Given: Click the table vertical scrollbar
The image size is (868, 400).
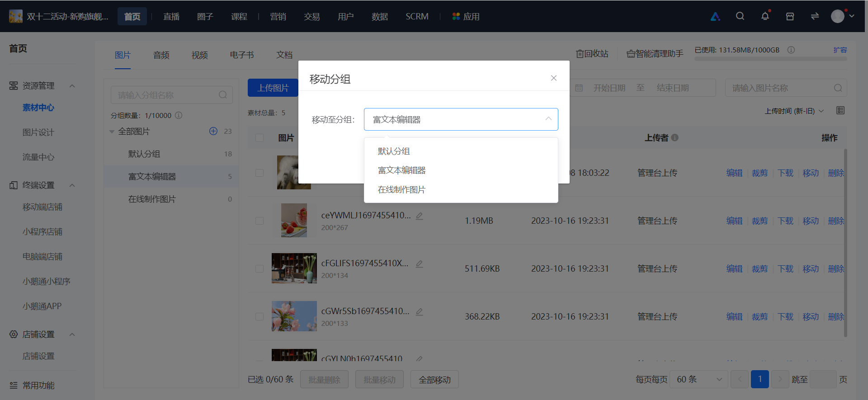Looking at the screenshot, I should (845, 243).
